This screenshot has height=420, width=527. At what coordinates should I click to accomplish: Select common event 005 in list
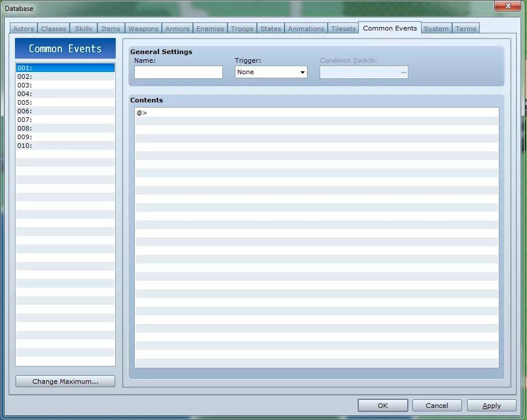(65, 102)
